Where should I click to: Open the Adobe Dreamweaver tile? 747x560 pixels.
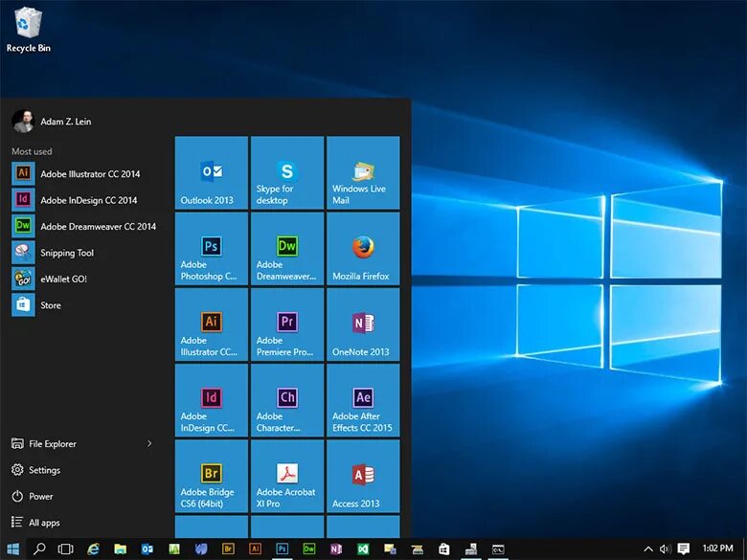pos(287,249)
